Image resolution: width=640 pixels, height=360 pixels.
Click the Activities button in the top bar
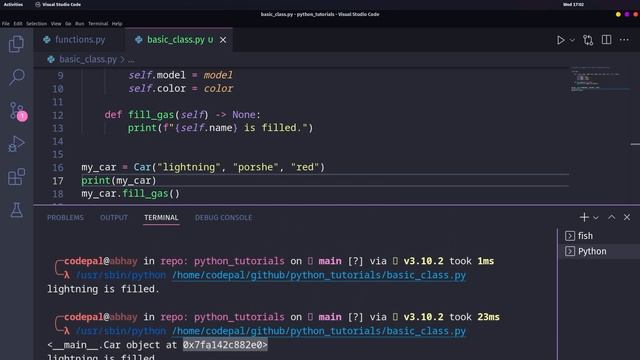(13, 4)
